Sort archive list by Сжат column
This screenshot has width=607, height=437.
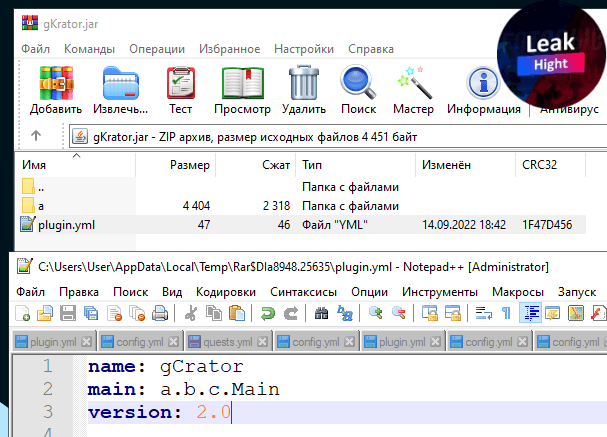click(255, 165)
